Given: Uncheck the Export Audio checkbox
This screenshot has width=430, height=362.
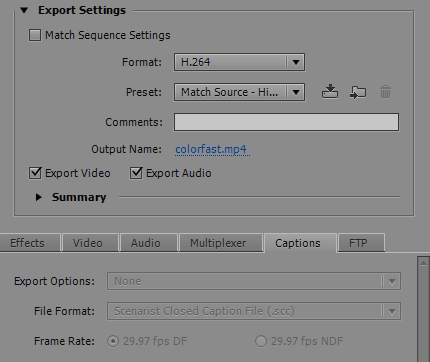Looking at the screenshot, I should click(136, 173).
